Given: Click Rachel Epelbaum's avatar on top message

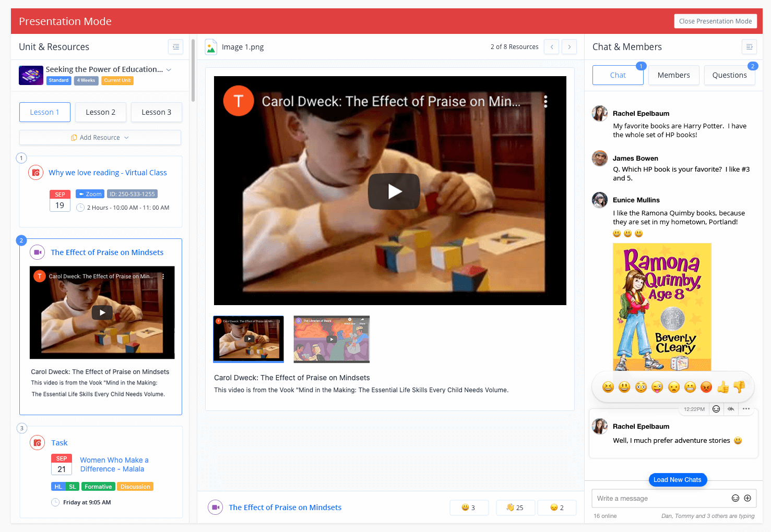Looking at the screenshot, I should pyautogui.click(x=600, y=113).
